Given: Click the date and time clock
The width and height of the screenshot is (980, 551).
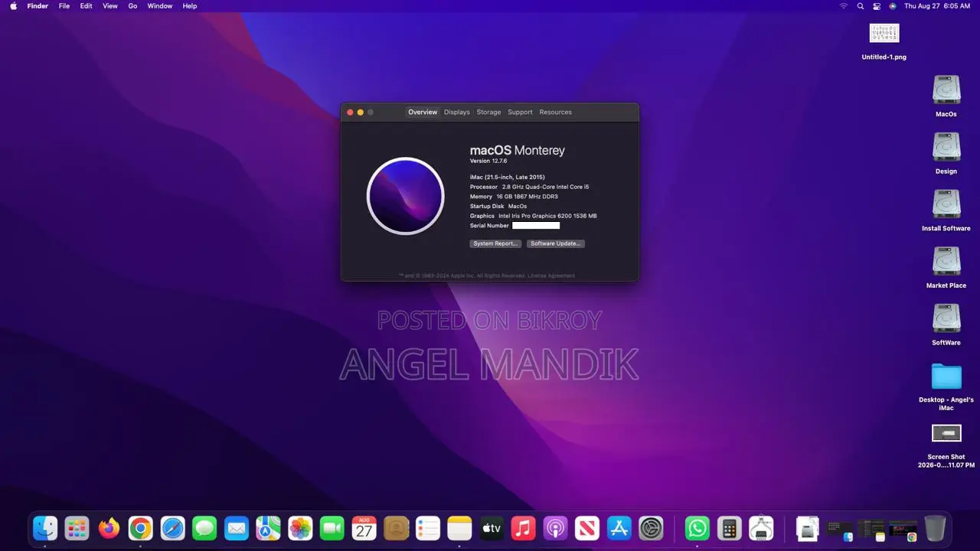Looking at the screenshot, I should [937, 5].
